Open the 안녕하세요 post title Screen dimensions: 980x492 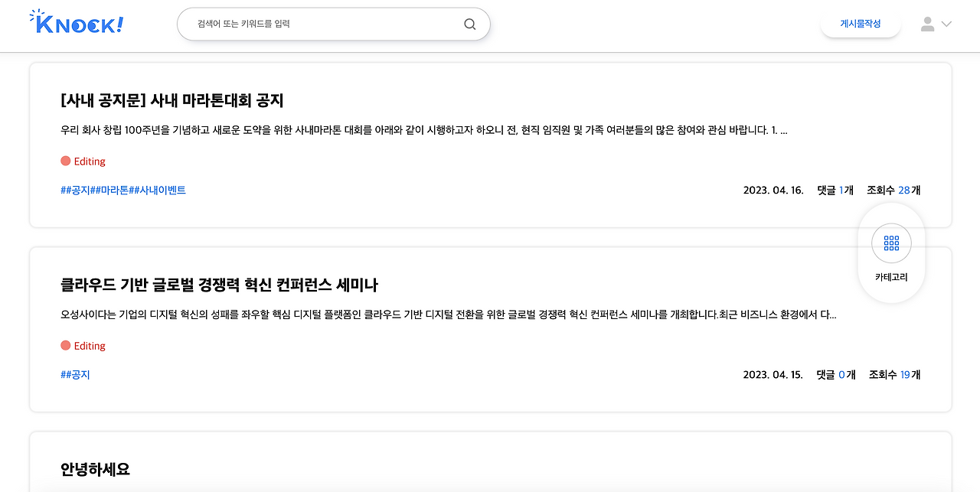95,469
